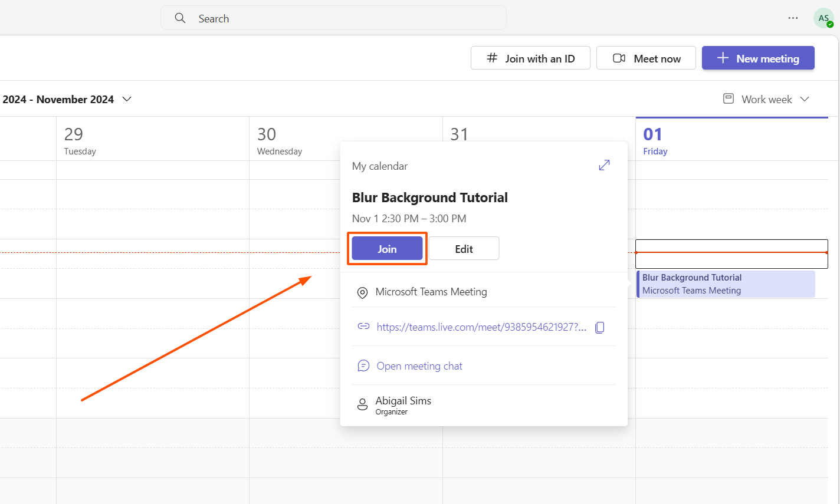Create a New meeting
The width and height of the screenshot is (840, 504).
click(x=758, y=58)
